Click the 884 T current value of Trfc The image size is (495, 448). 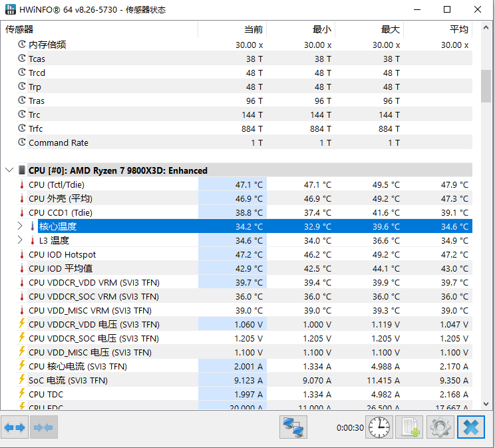pyautogui.click(x=252, y=128)
